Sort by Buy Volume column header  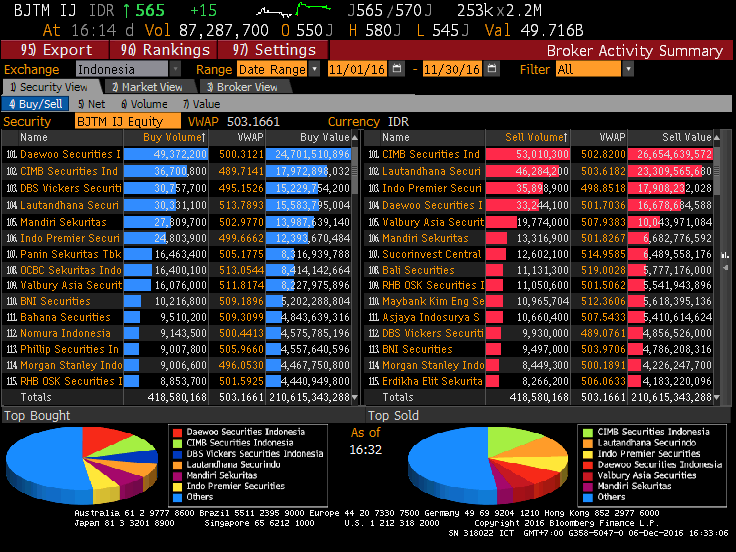pos(173,137)
